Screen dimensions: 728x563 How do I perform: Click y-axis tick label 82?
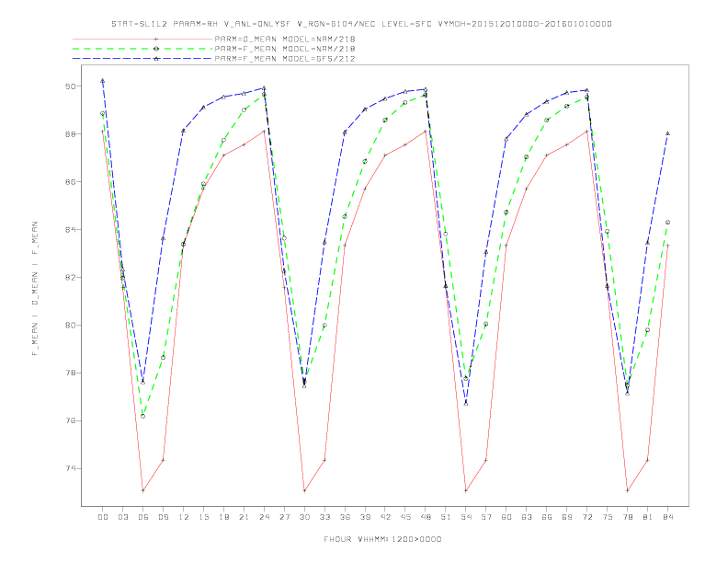pyautogui.click(x=71, y=277)
